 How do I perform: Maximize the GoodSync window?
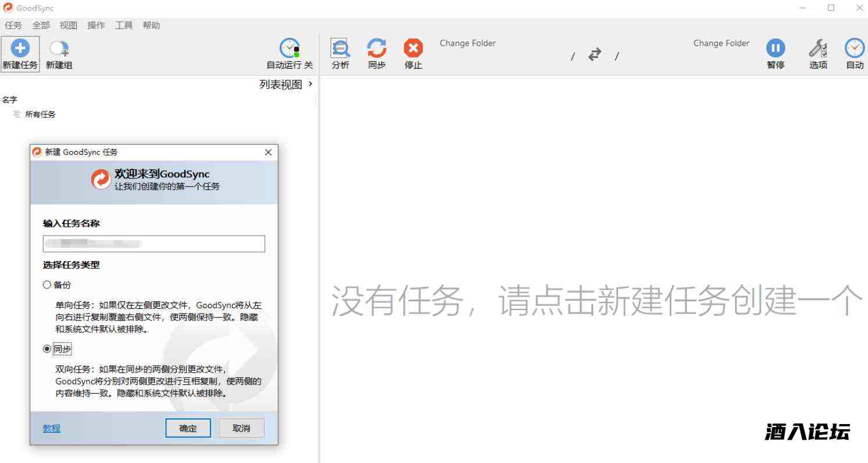831,8
